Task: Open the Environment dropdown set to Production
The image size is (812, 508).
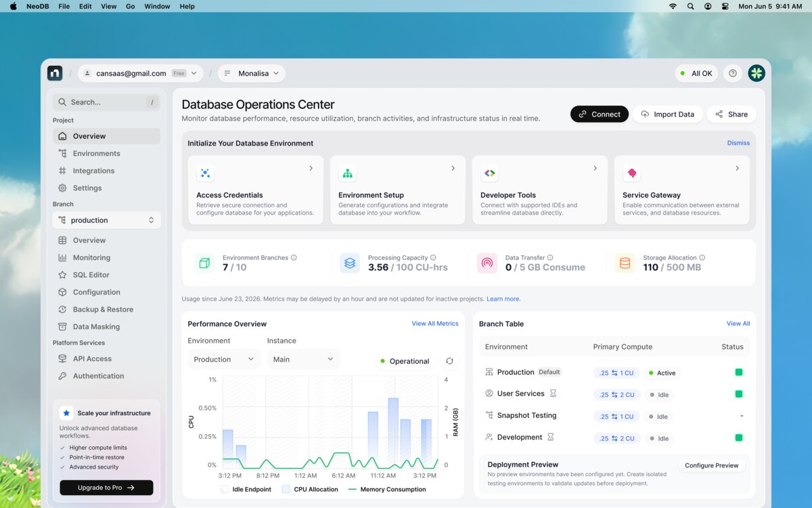Action: tap(224, 359)
